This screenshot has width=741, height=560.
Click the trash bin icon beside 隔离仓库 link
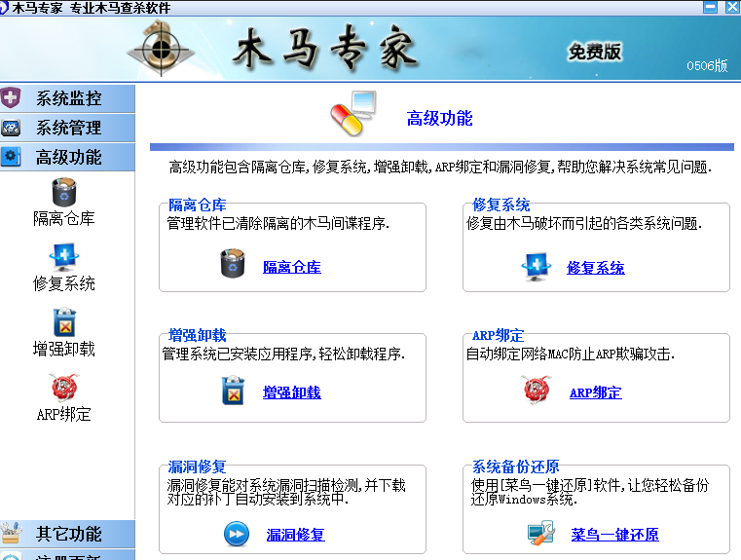coord(233,263)
